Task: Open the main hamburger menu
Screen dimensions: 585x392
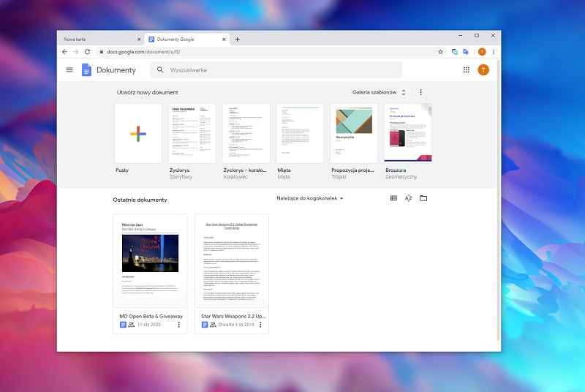Action: point(69,69)
